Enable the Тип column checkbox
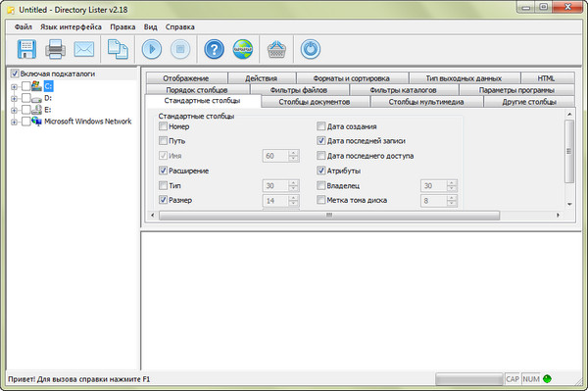 pos(163,185)
